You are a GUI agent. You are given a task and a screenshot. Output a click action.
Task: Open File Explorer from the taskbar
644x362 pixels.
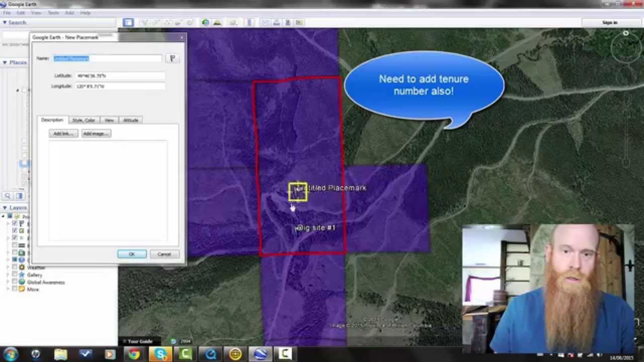tap(60, 354)
